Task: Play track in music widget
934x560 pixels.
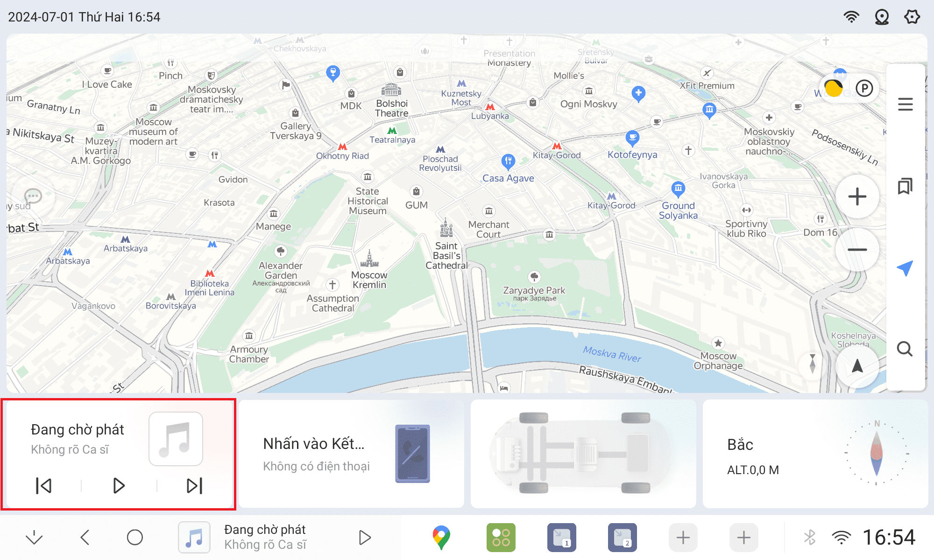Action: tap(119, 486)
